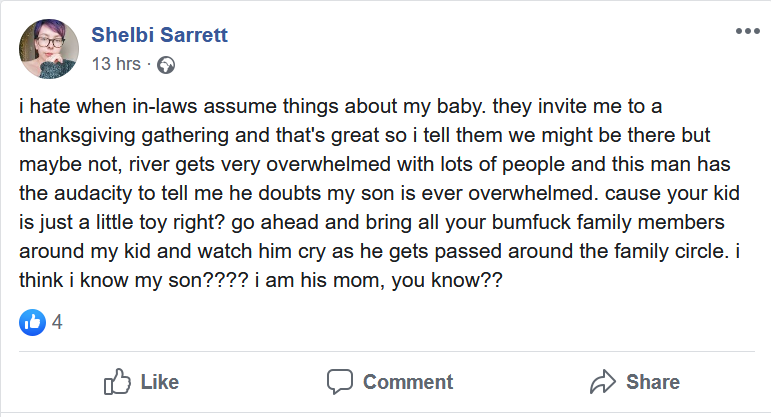Viewport: 771px width, 417px height.
Task: Click the globe Public audience icon
Action: click(x=166, y=65)
